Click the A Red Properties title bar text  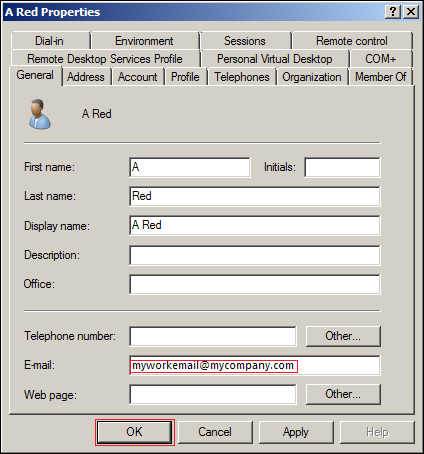click(x=53, y=12)
